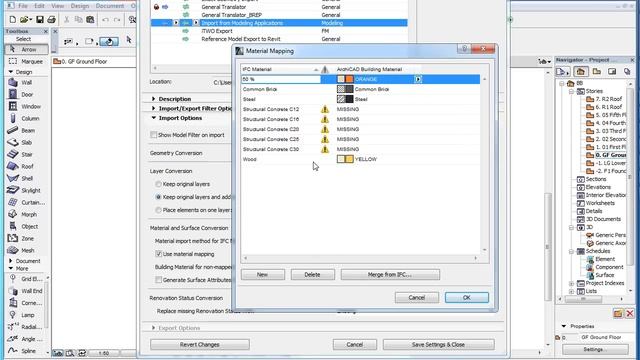This screenshot has width=640, height=360.
Task: Cancel the Material Mapping dialog
Action: click(417, 298)
